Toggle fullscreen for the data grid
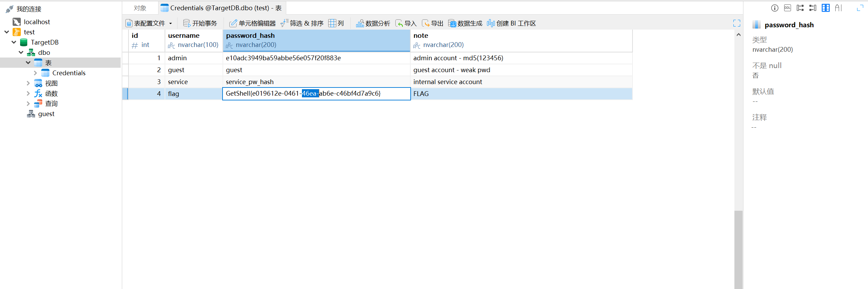The height and width of the screenshot is (289, 868). pyautogui.click(x=737, y=23)
